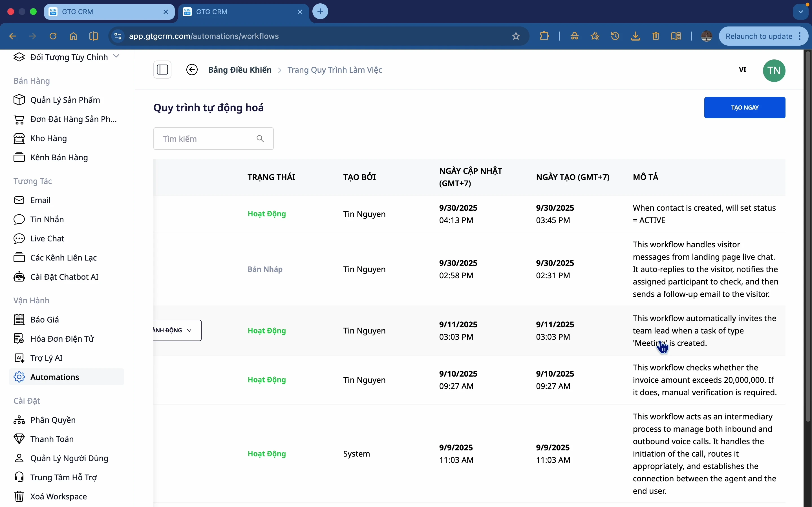Image resolution: width=812 pixels, height=507 pixels.
Task: Open Trung Tâm Hỗ Trợ headset icon
Action: click(x=19, y=477)
